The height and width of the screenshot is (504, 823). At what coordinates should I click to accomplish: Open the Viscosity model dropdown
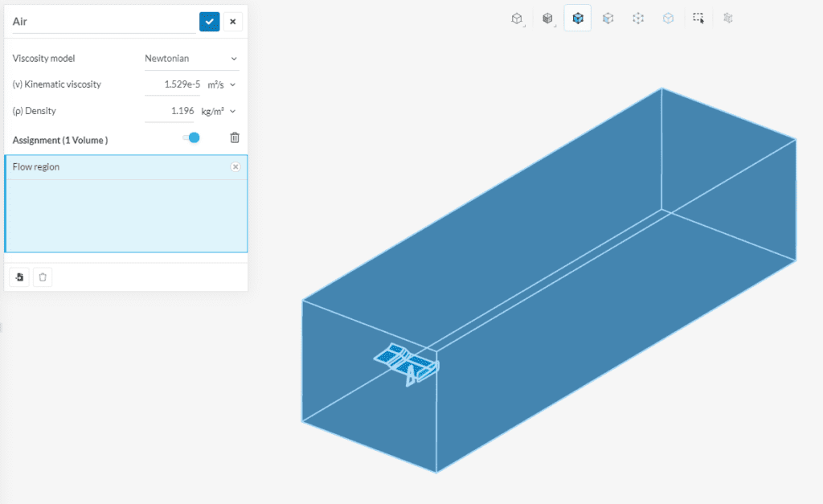point(191,58)
